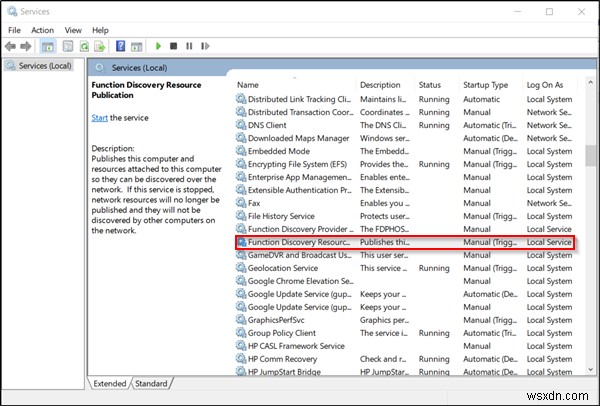Open the View menu
The width and height of the screenshot is (600, 406).
71,30
